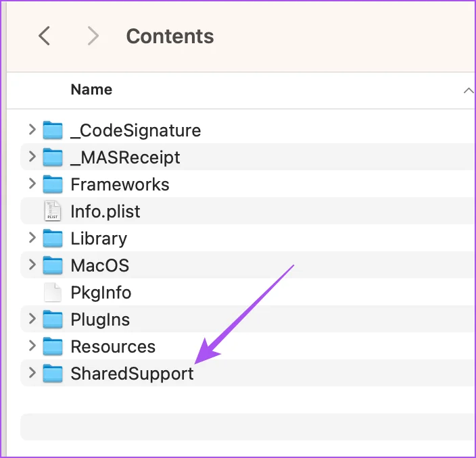Click the Contents window title
This screenshot has height=458, width=476.
pyautogui.click(x=170, y=36)
